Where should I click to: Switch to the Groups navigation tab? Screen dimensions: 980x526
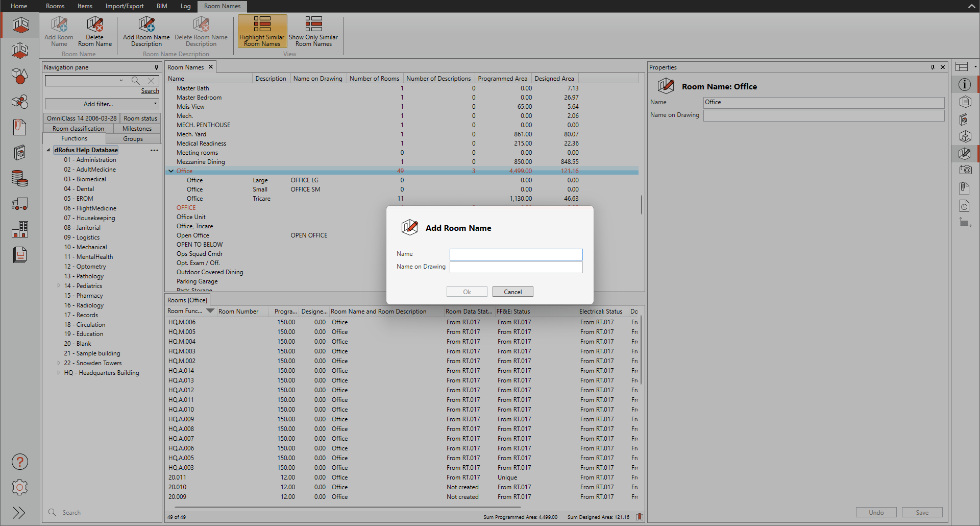pos(133,139)
